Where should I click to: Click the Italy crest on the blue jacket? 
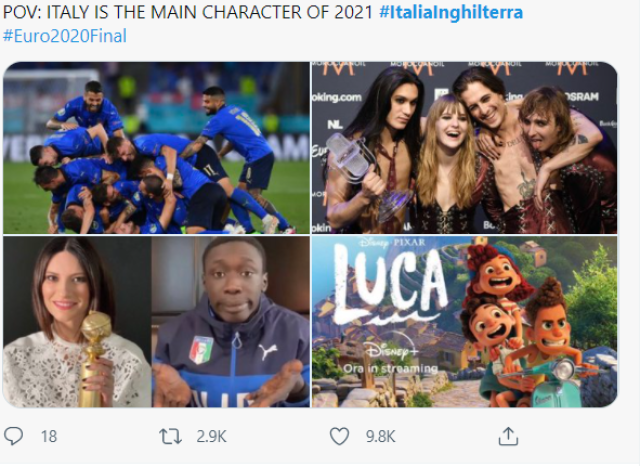(201, 350)
